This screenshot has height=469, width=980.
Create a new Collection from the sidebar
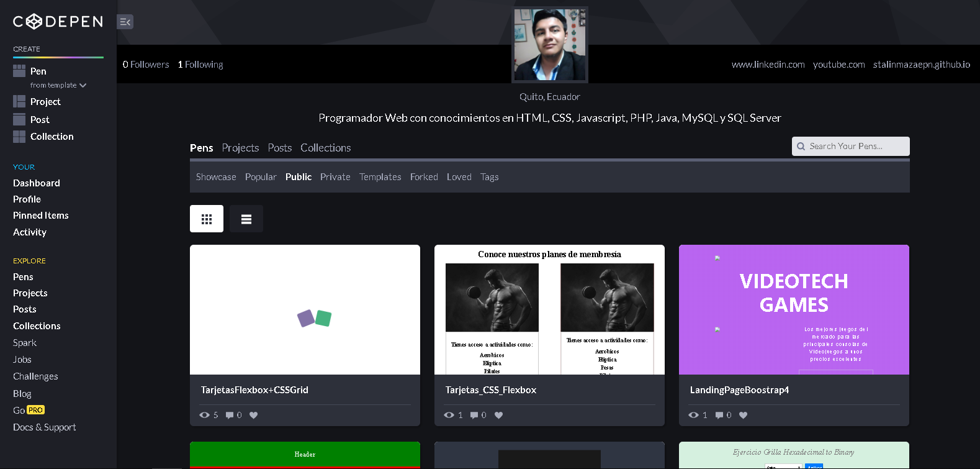(52, 137)
